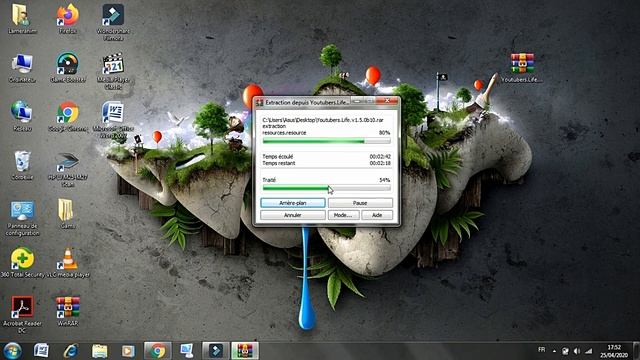Click the Temps restant time value
Screen dimensions: 640x360
(x=380, y=163)
